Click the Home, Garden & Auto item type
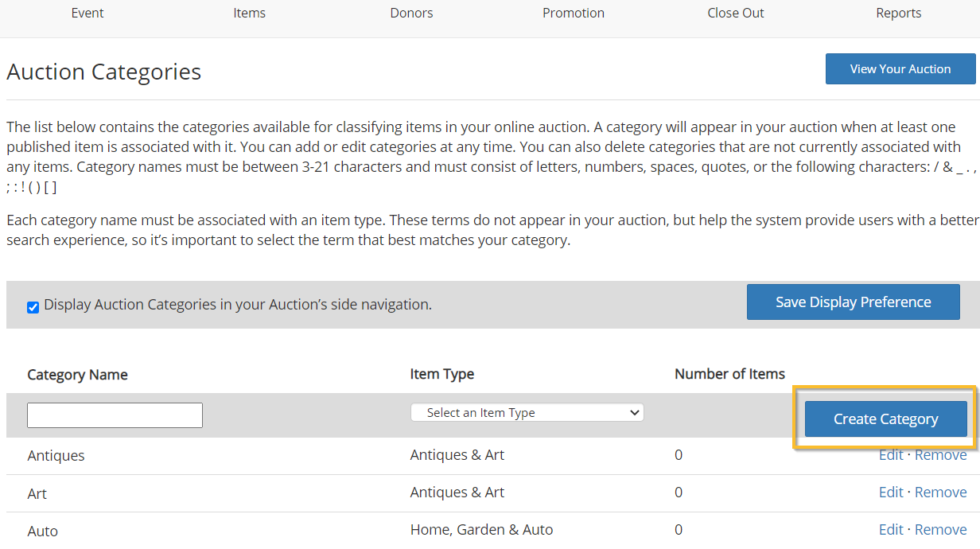 tap(482, 530)
